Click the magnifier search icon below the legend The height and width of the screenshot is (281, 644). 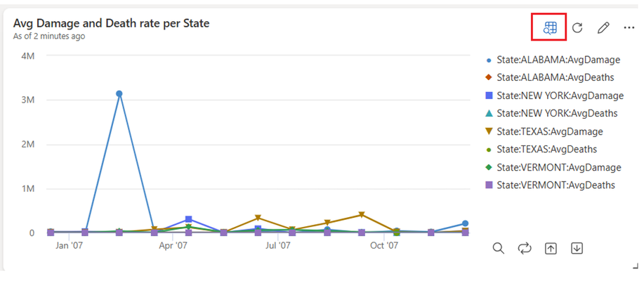498,248
